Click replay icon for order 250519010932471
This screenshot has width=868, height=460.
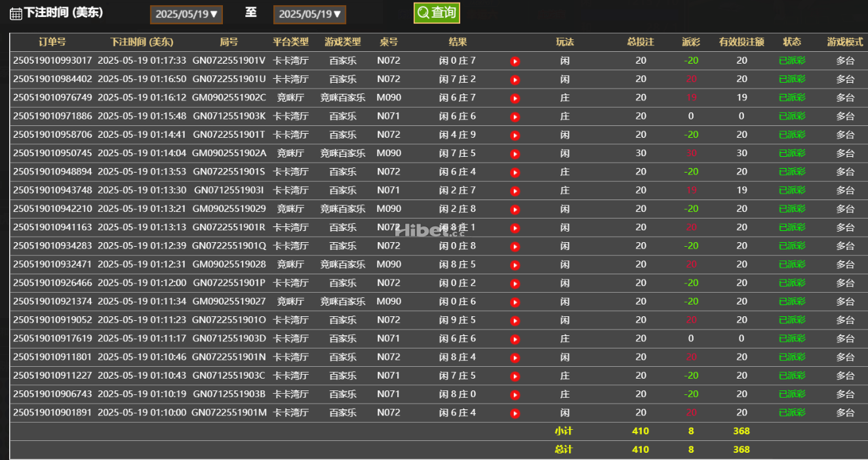click(515, 265)
